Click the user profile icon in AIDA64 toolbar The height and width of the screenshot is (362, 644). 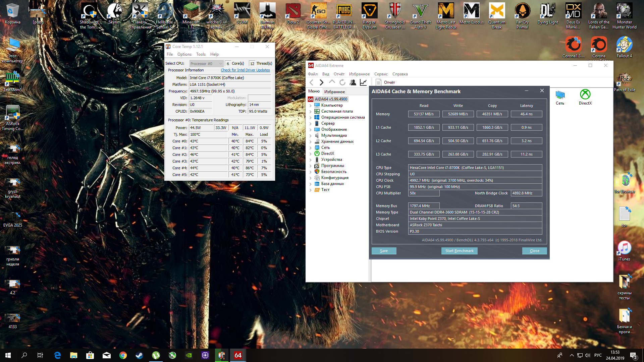(353, 82)
